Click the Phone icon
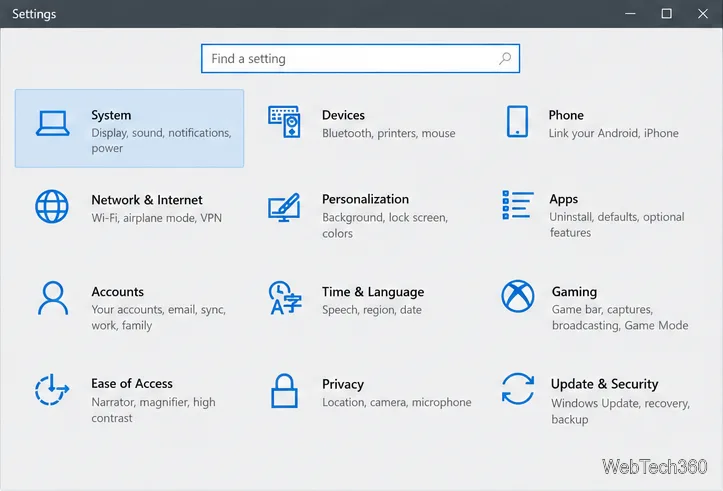This screenshot has height=491, width=723. coord(517,121)
